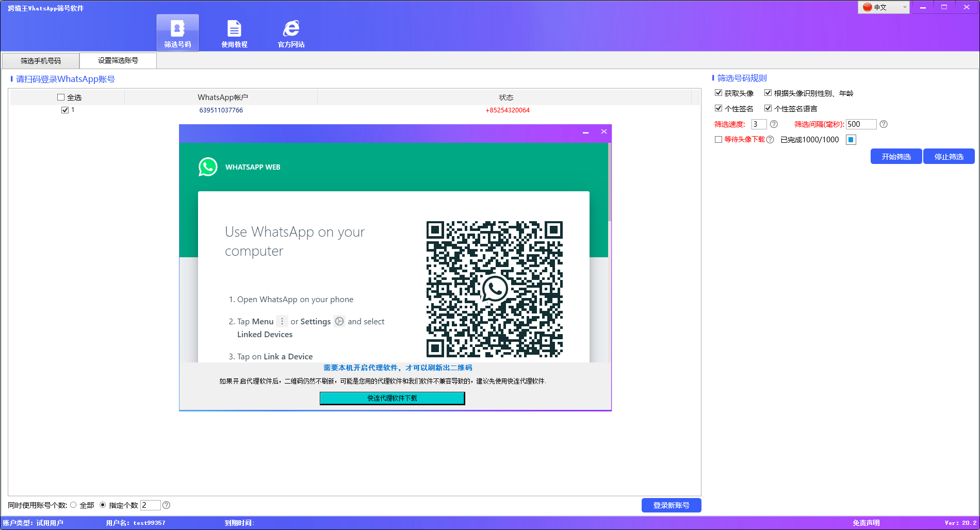This screenshot has height=530, width=980.
Task: Open the 官方网站 browser icon
Action: pos(291,29)
